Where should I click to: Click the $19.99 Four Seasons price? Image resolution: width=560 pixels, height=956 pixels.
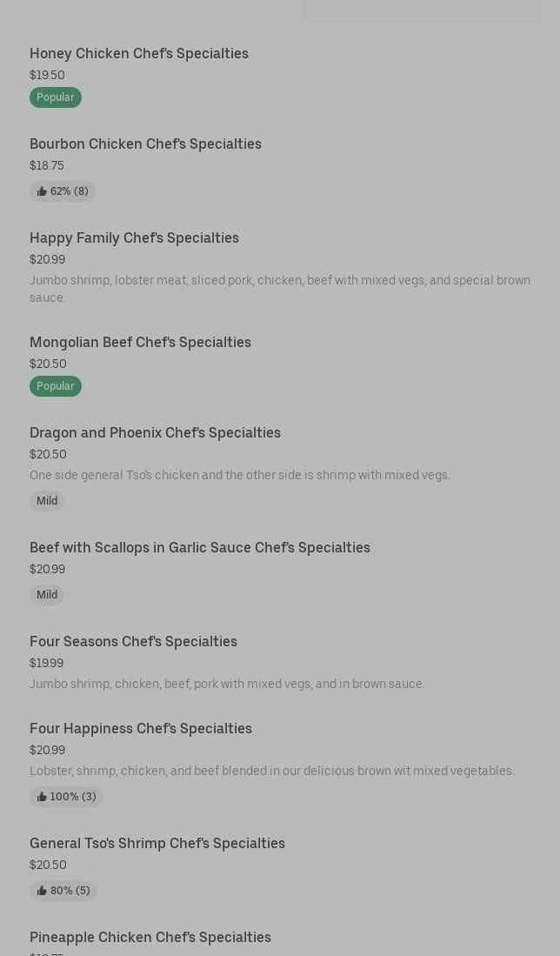tap(47, 663)
